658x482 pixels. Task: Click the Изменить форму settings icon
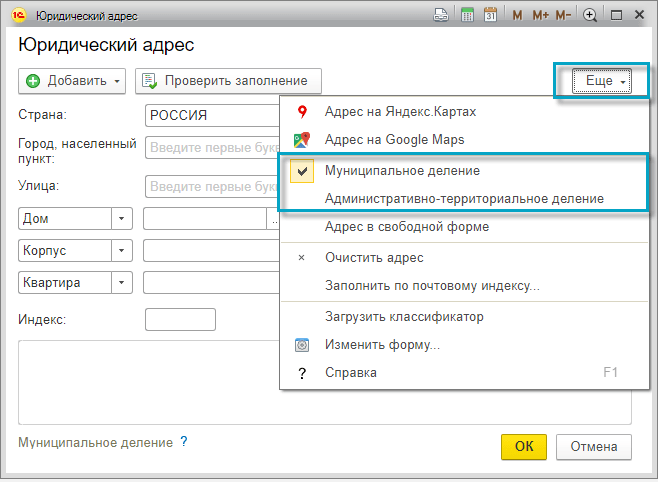tap(302, 345)
